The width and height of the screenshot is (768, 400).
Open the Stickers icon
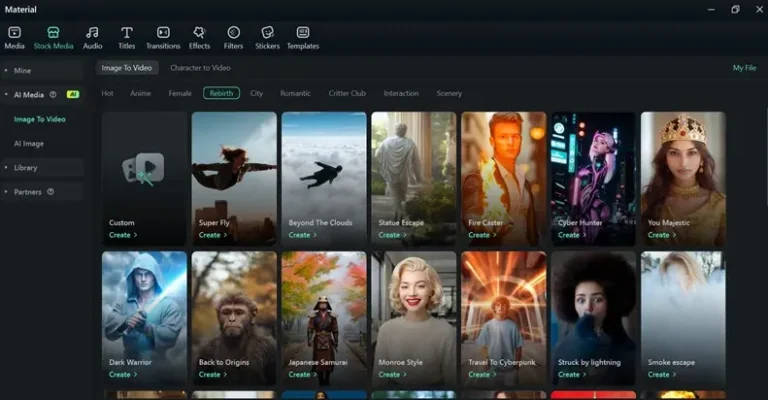[267, 32]
